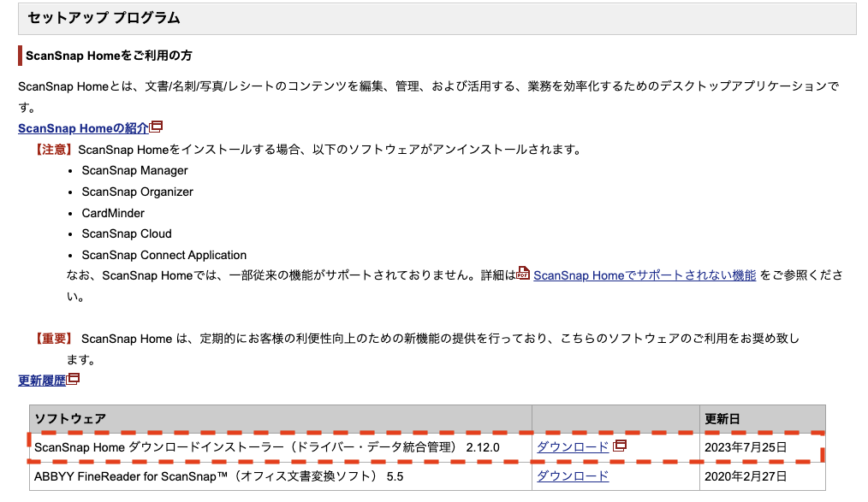Select the ScanSnap Cloud list item
868x502 pixels.
tap(127, 233)
